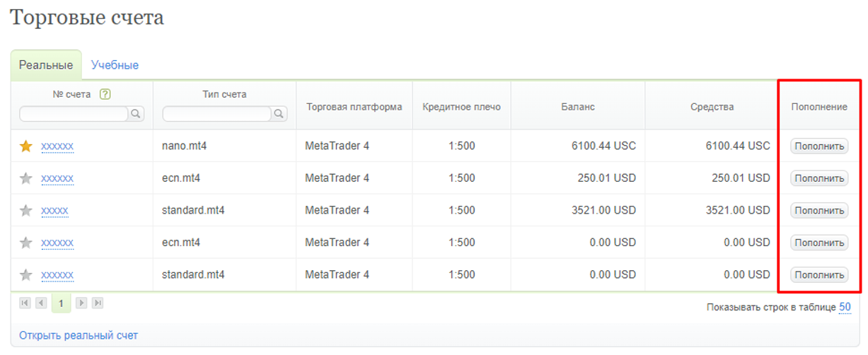Open account number link in nano.mt4 row
868x355 pixels.
(57, 146)
